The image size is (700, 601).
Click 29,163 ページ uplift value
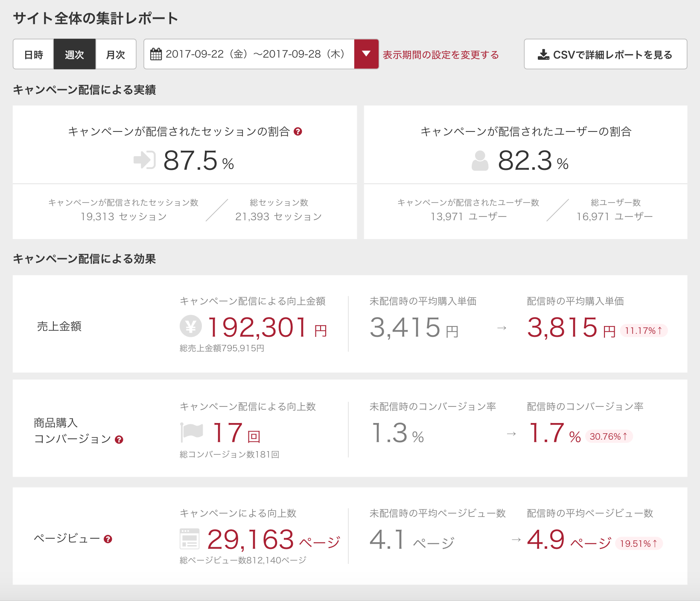click(x=274, y=540)
